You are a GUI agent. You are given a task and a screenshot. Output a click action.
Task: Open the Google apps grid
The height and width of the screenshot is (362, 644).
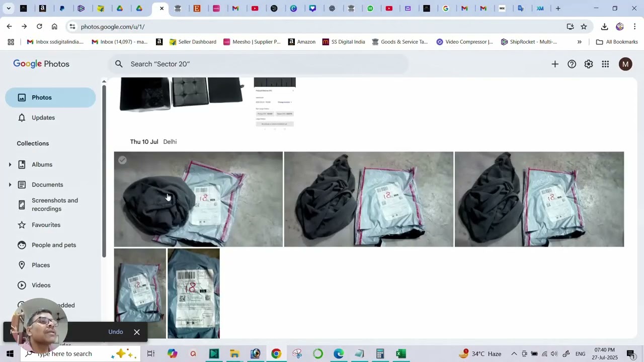605,64
